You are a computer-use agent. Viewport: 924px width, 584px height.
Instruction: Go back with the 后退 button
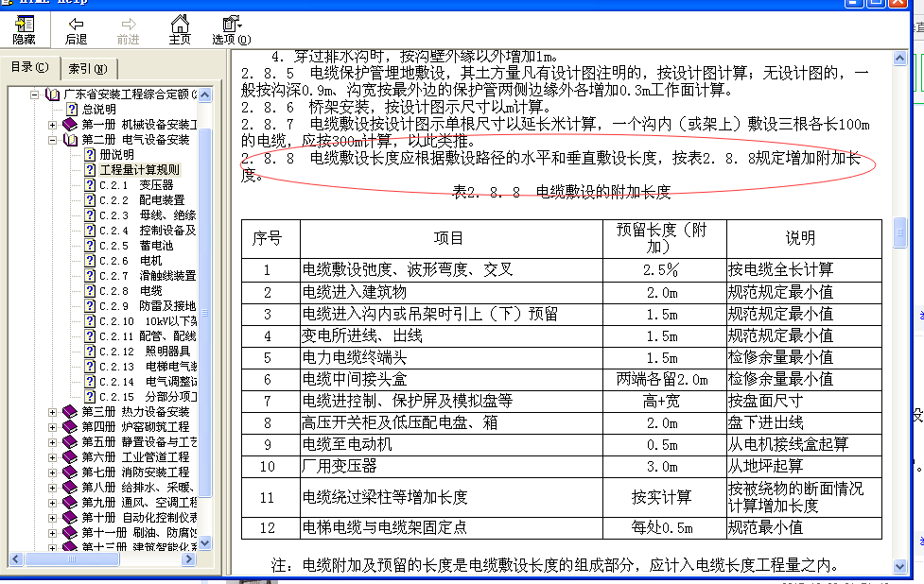pos(76,30)
